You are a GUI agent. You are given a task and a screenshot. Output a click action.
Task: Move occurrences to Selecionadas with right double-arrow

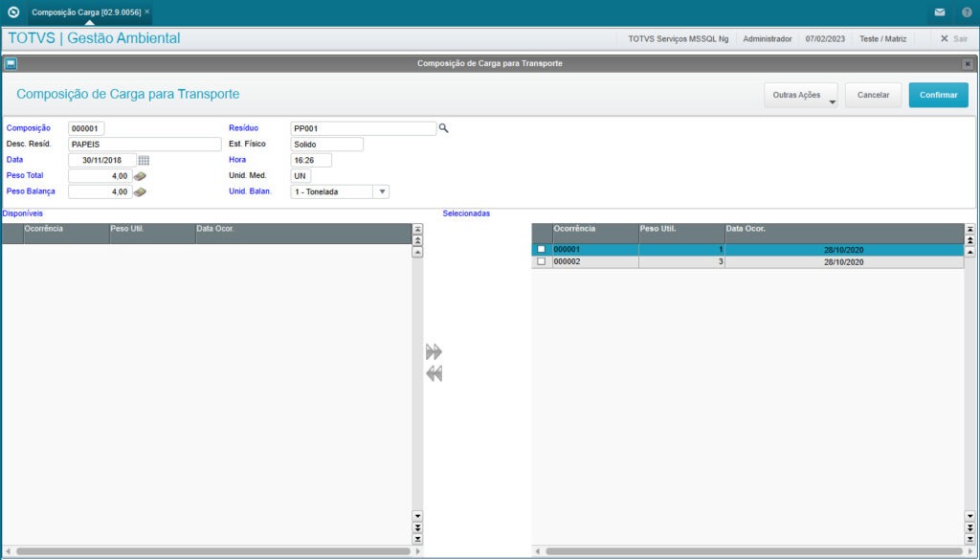pyautogui.click(x=434, y=352)
